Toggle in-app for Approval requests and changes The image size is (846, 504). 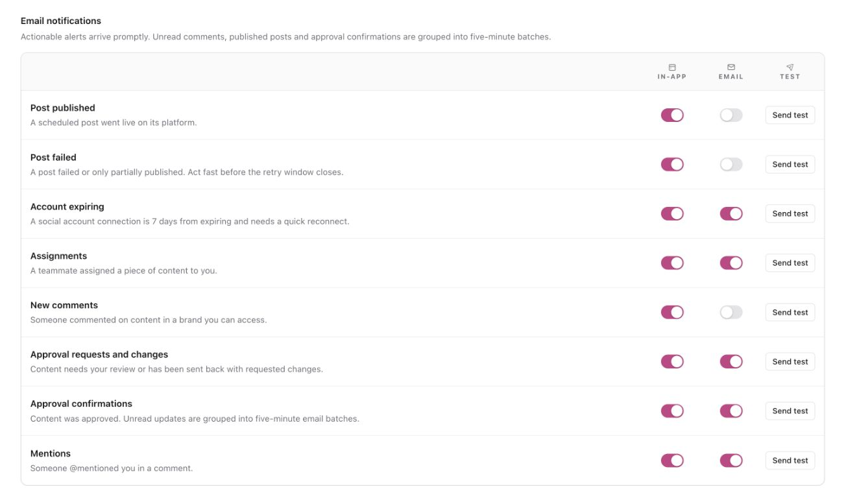pyautogui.click(x=672, y=361)
